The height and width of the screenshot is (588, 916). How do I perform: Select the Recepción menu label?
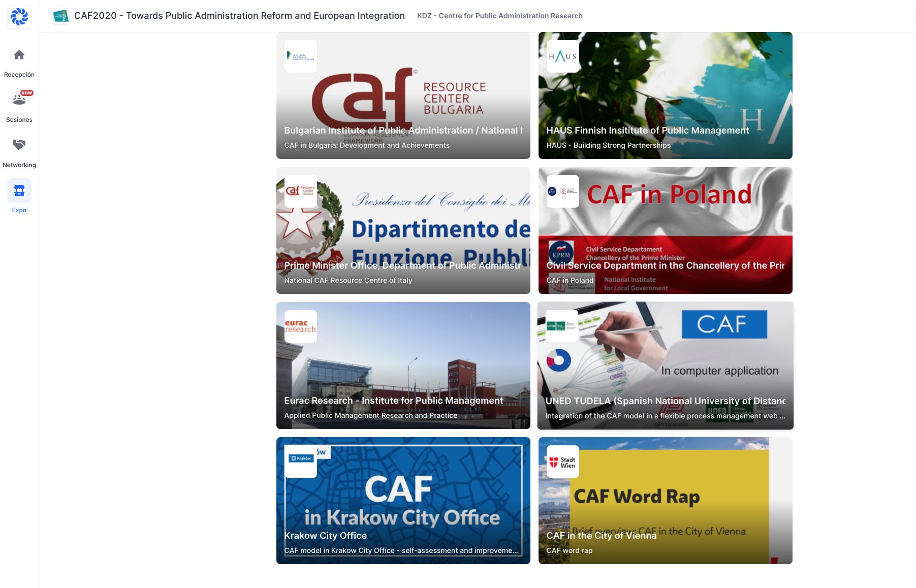tap(19, 75)
